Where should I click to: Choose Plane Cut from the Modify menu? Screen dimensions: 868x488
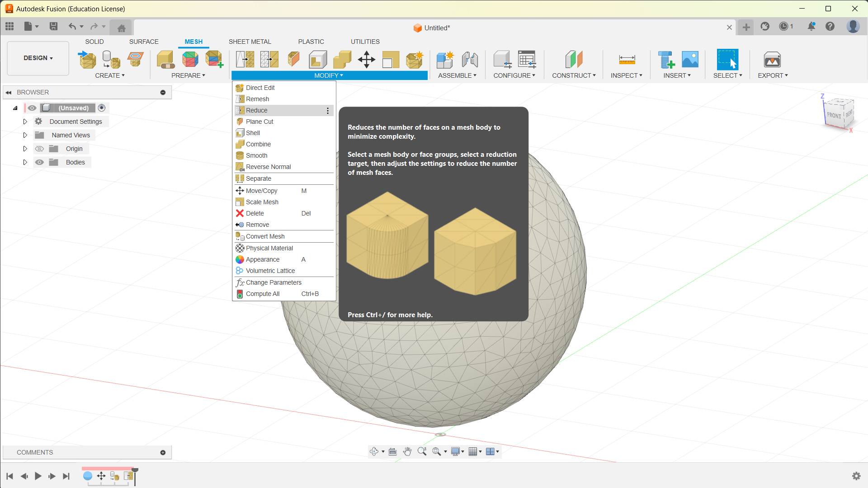(259, 122)
